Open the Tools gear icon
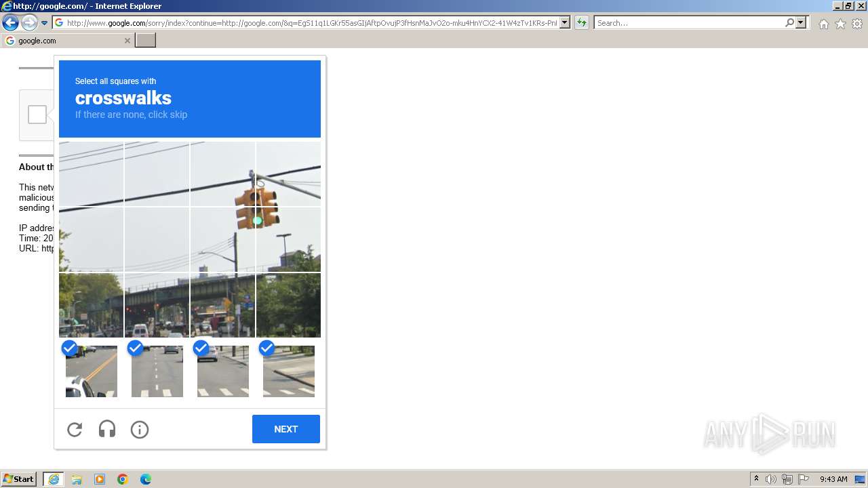Viewport: 868px width, 488px height. 857,24
